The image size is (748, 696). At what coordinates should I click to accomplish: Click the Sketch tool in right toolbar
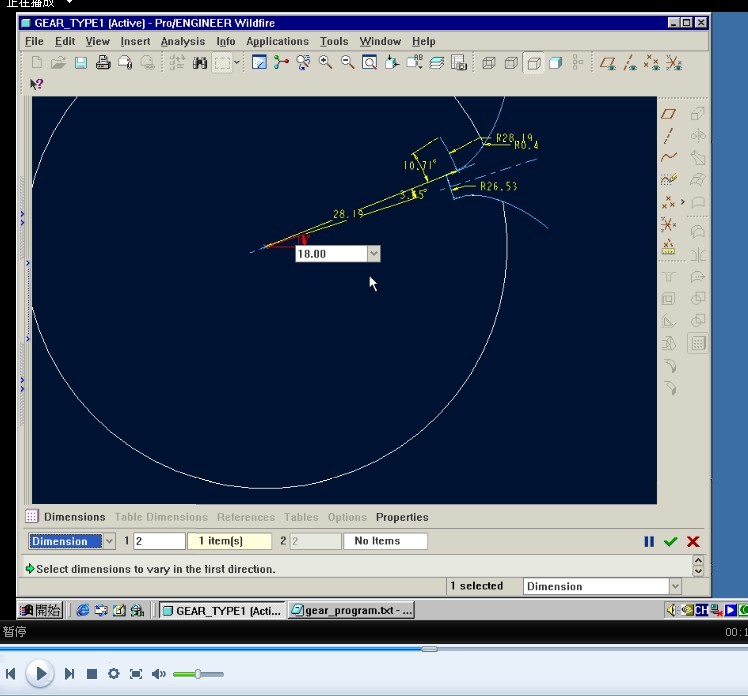point(668,179)
